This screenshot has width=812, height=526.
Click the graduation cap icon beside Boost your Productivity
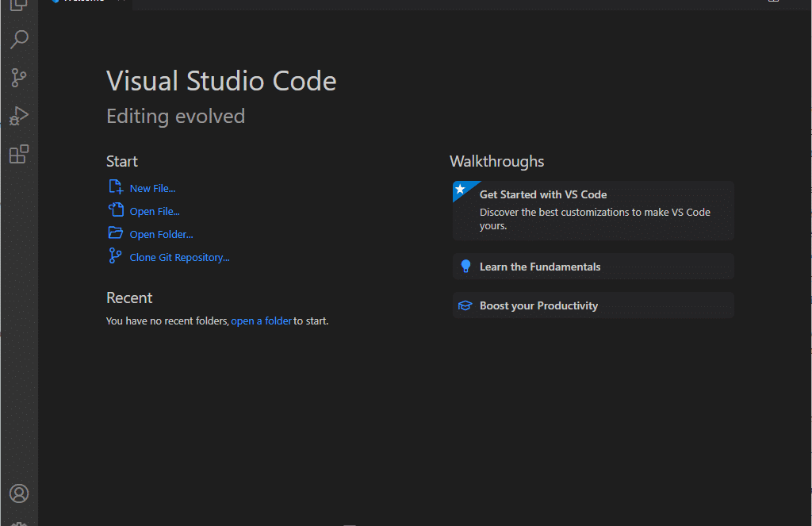pyautogui.click(x=465, y=305)
